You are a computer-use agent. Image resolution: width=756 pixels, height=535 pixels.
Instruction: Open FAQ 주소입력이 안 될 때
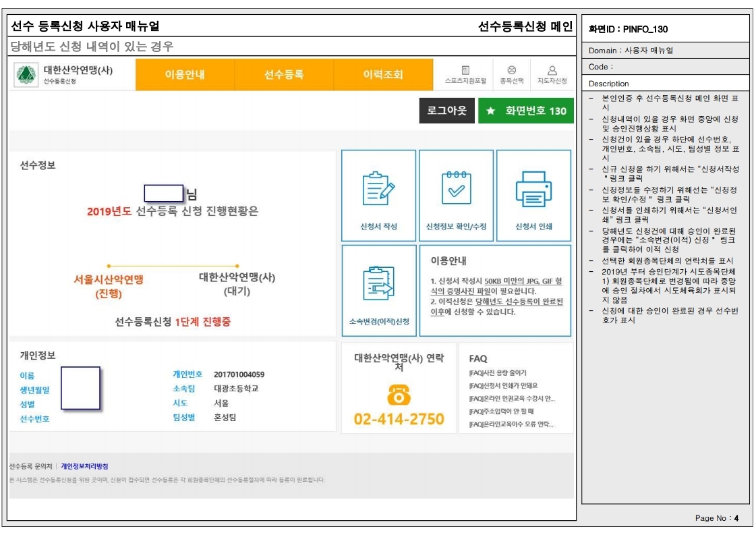502,412
